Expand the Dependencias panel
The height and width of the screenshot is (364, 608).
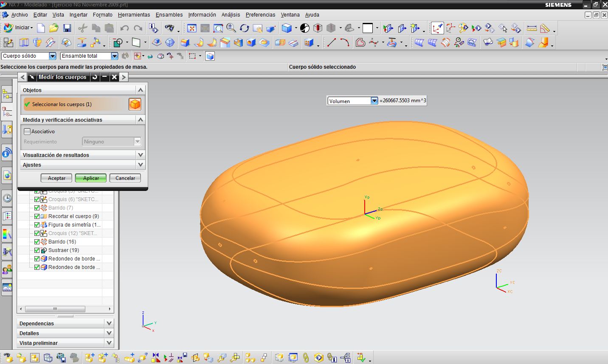(109, 323)
